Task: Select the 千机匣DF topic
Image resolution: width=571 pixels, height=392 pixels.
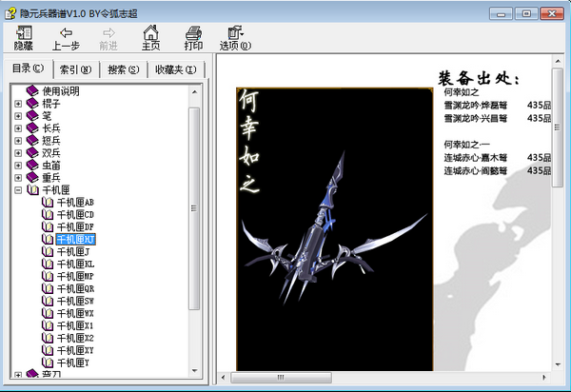Action: pos(75,227)
